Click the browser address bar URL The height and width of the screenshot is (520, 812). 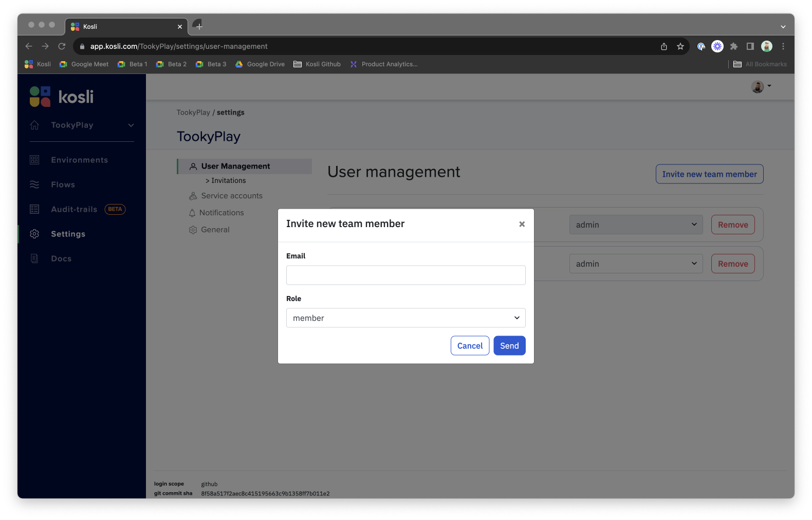(x=179, y=46)
